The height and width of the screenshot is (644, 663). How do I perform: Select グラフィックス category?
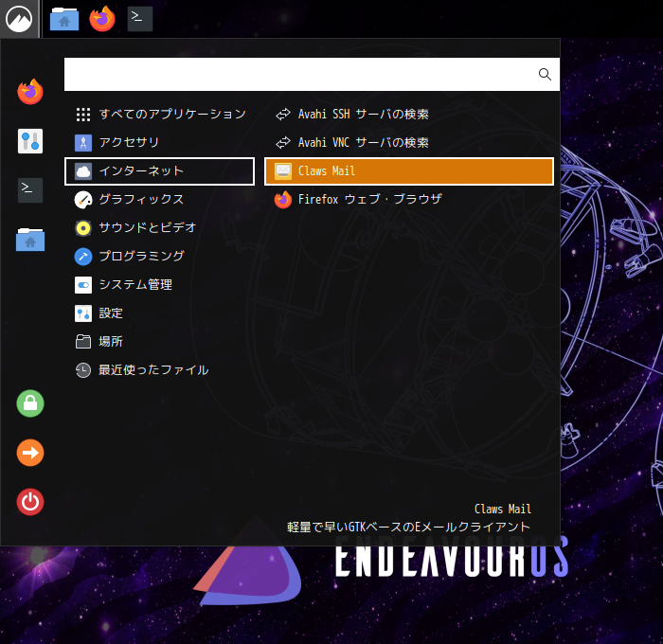[159, 200]
